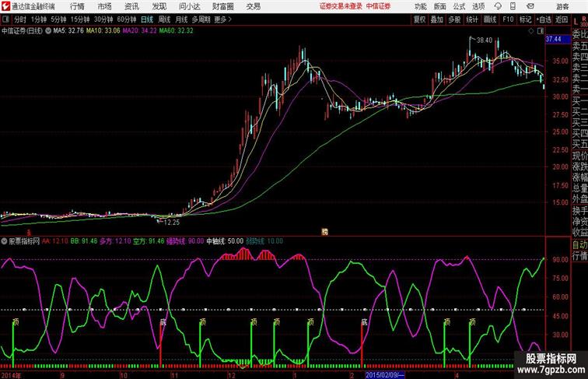This screenshot has height=379, width=588.
Task: Click the 弱势线: 10.00 indicator label
Action: coord(264,241)
